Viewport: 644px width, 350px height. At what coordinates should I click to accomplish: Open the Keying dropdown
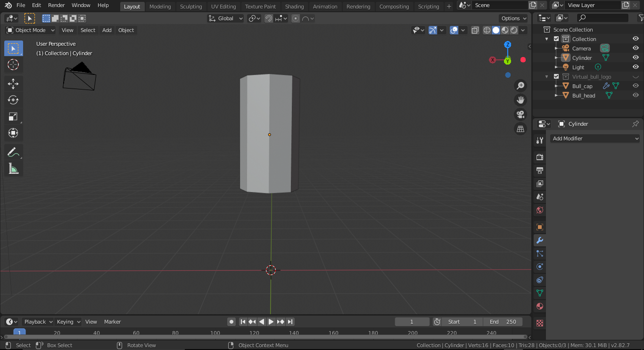coord(68,322)
